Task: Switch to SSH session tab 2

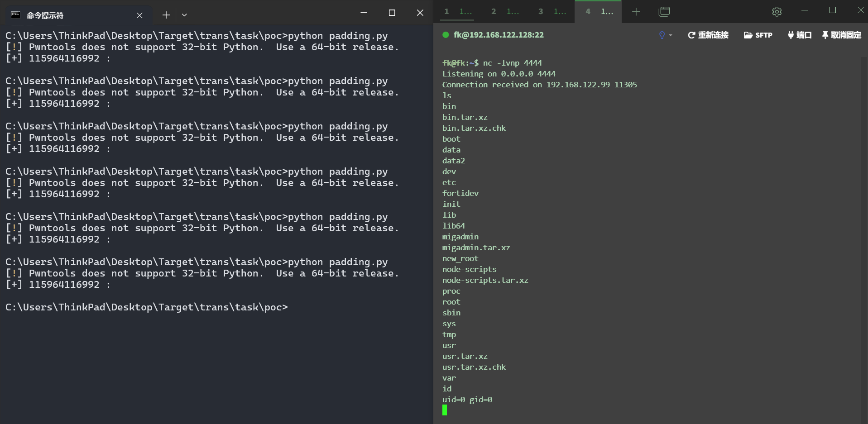Action: click(505, 11)
